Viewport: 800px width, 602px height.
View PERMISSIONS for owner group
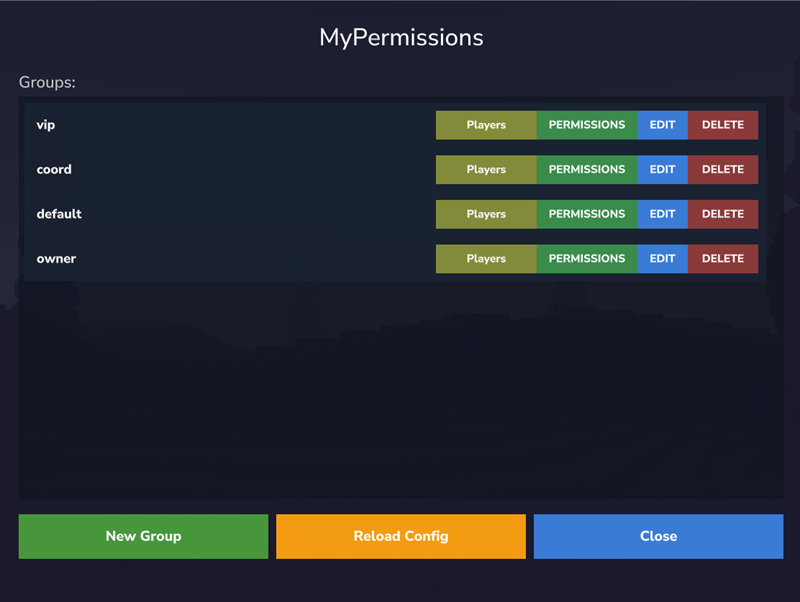tap(587, 259)
